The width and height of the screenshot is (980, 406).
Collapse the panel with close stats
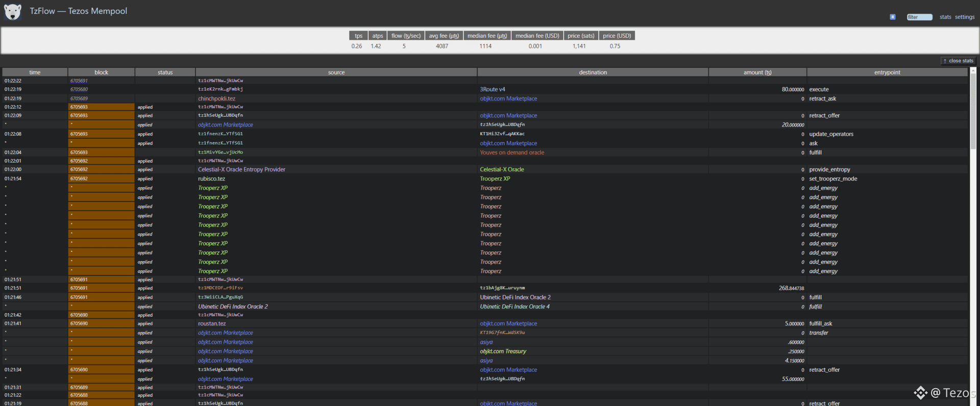pos(958,61)
